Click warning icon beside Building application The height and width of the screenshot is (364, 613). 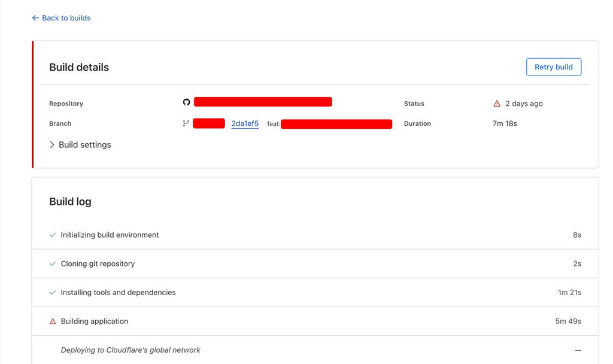click(x=53, y=321)
